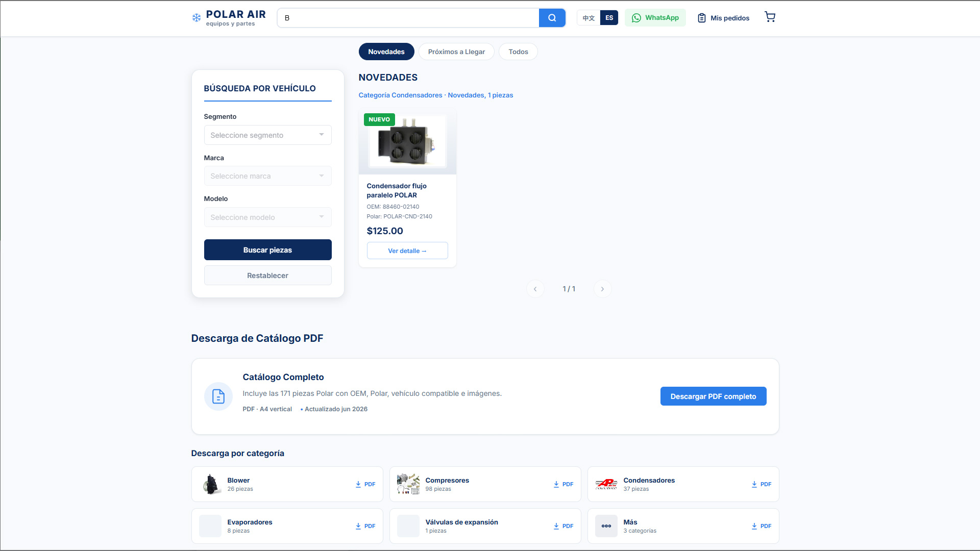Click the condenser product thumbnail
The width and height of the screenshot is (980, 551).
(x=407, y=141)
